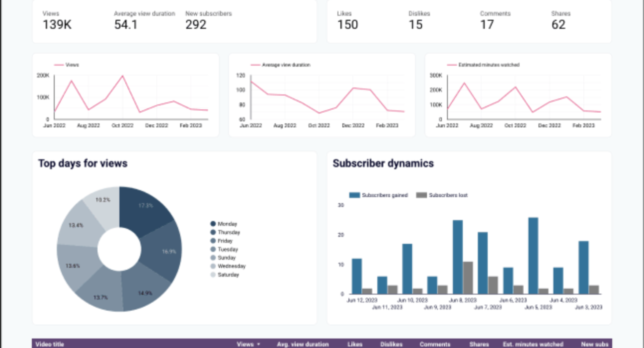
Task: Click the sort arrow beside Views column
Action: click(x=258, y=344)
